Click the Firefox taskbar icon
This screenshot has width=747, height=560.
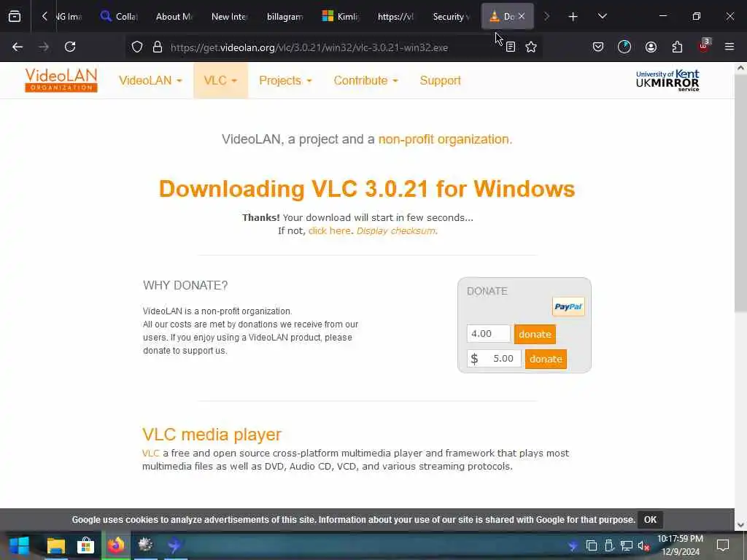(116, 545)
